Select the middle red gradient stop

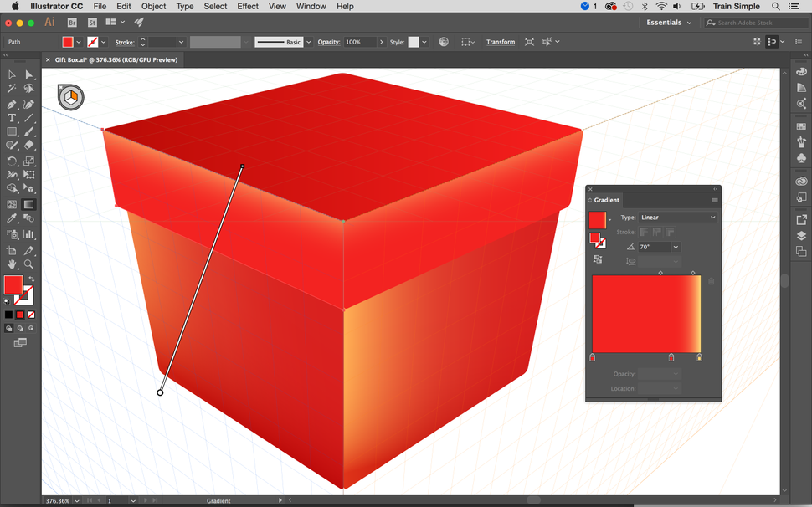coord(671,357)
